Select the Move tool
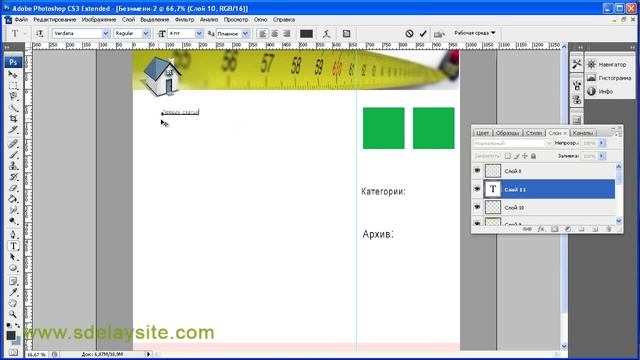The image size is (640, 360). pyautogui.click(x=13, y=75)
